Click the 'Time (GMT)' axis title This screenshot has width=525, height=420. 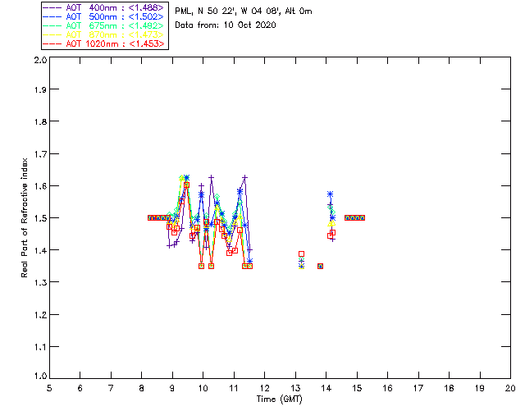(x=279, y=399)
